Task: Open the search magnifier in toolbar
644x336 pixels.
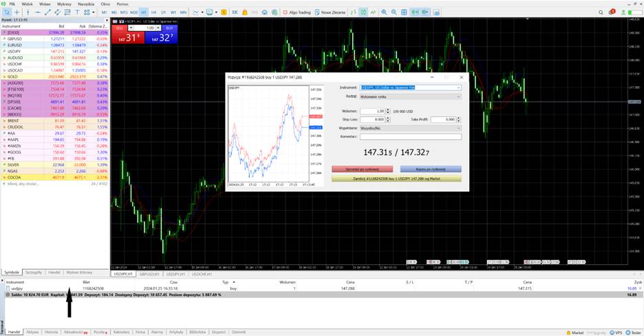Action: click(601, 12)
